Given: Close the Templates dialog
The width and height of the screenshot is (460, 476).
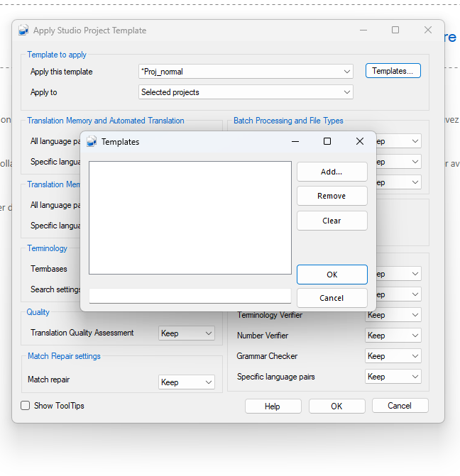Looking at the screenshot, I should click(360, 141).
